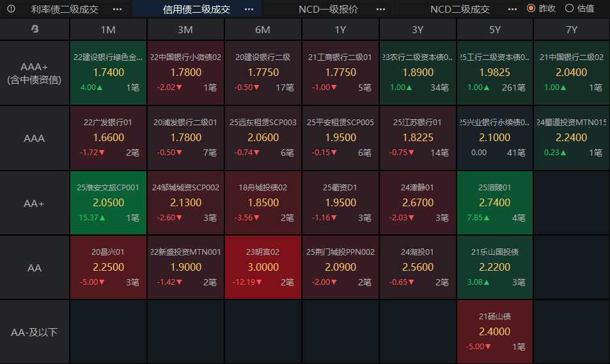Open the 21工商银行二级01 cell

pyautogui.click(x=340, y=73)
